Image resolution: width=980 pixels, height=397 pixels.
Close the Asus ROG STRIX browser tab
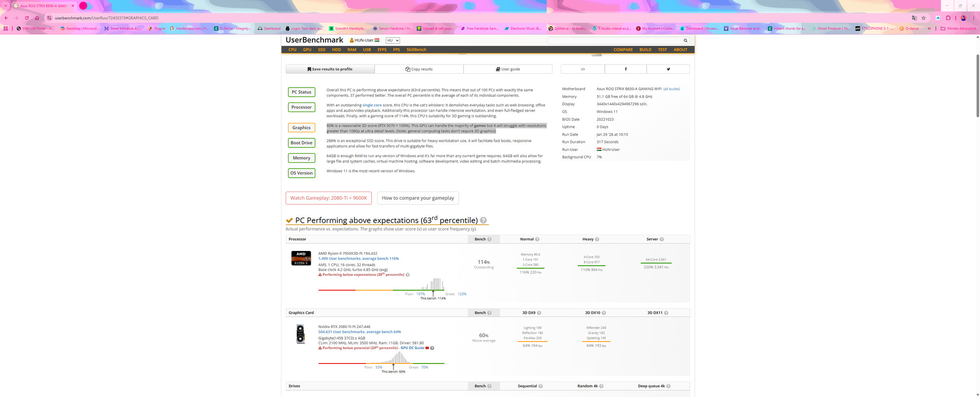[x=74, y=6]
